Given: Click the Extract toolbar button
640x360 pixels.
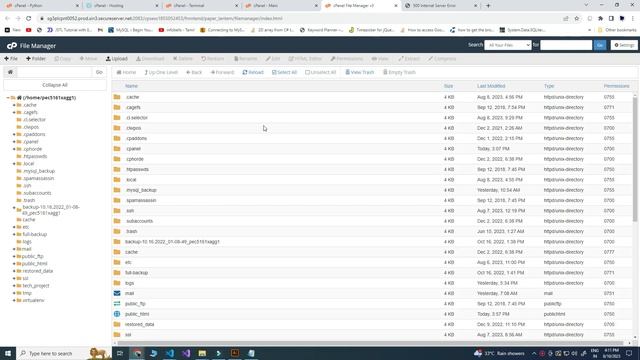Looking at the screenshot, I should point(409,59).
